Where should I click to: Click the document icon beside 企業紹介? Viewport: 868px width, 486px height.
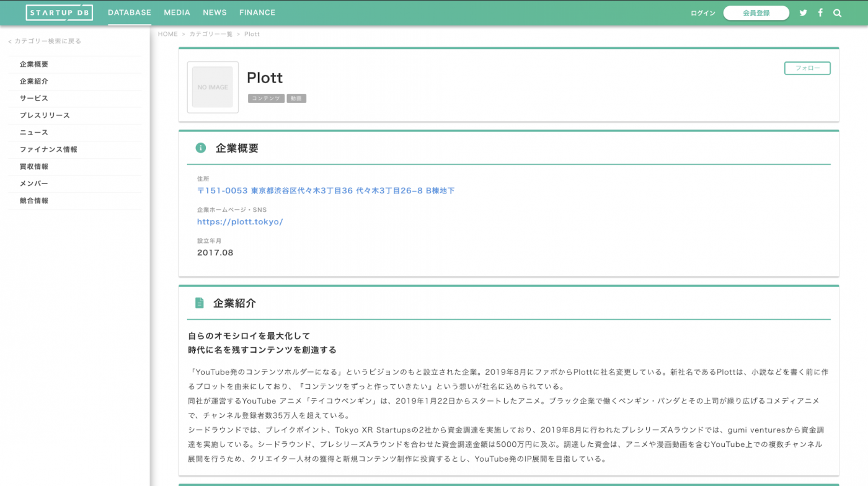200,303
